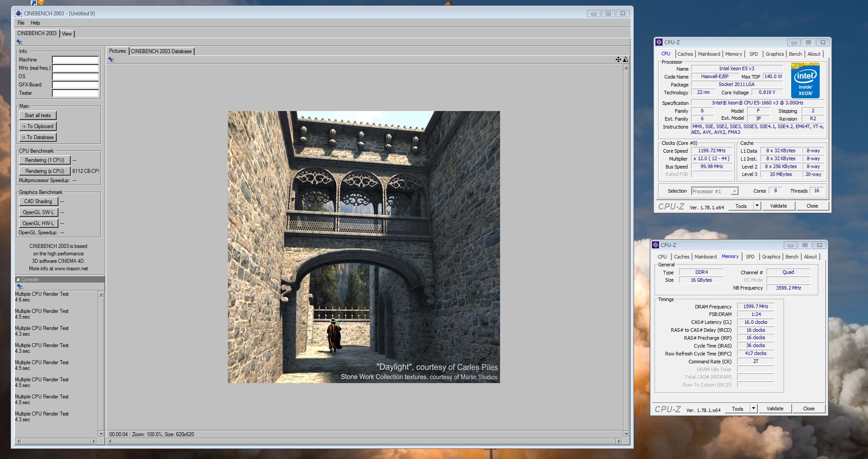
Task: Open SPD tab in lower CPU-Z window
Action: point(750,257)
